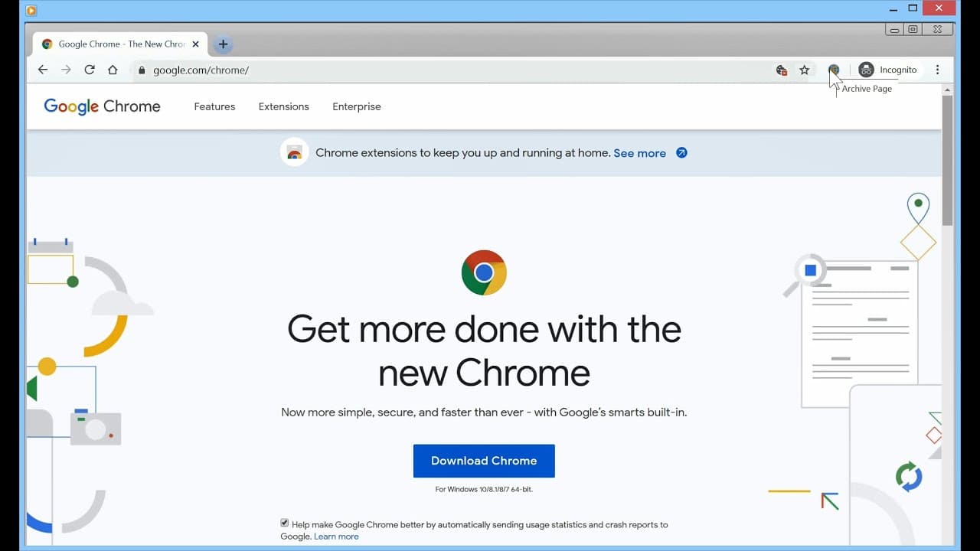Click the Archive Page extension icon
980x551 pixels.
[x=834, y=70]
